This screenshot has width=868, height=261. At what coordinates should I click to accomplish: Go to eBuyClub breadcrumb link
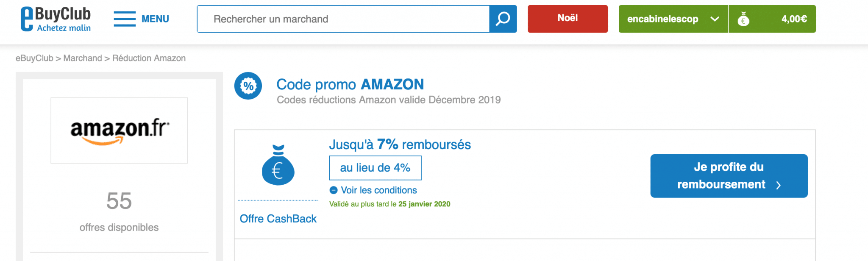pyautogui.click(x=34, y=58)
